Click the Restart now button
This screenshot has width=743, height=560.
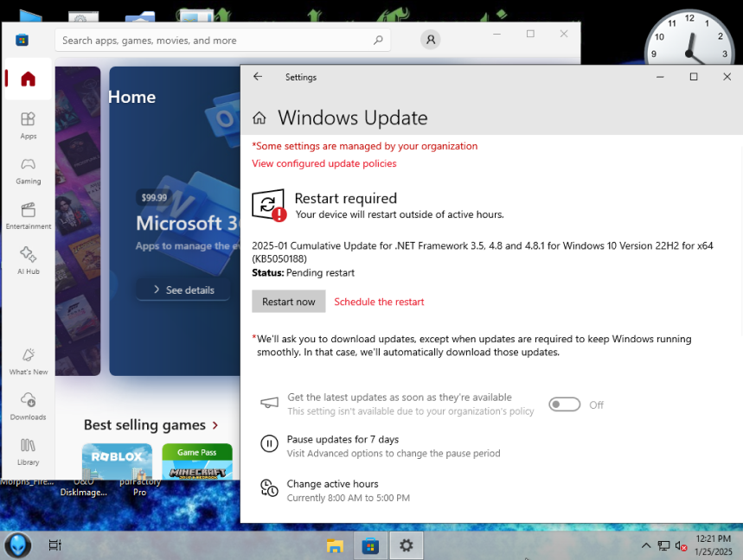coord(289,302)
